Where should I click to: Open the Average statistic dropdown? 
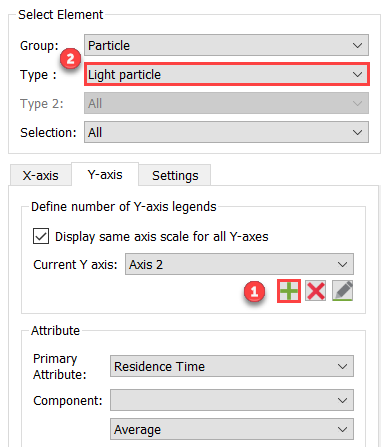232,429
